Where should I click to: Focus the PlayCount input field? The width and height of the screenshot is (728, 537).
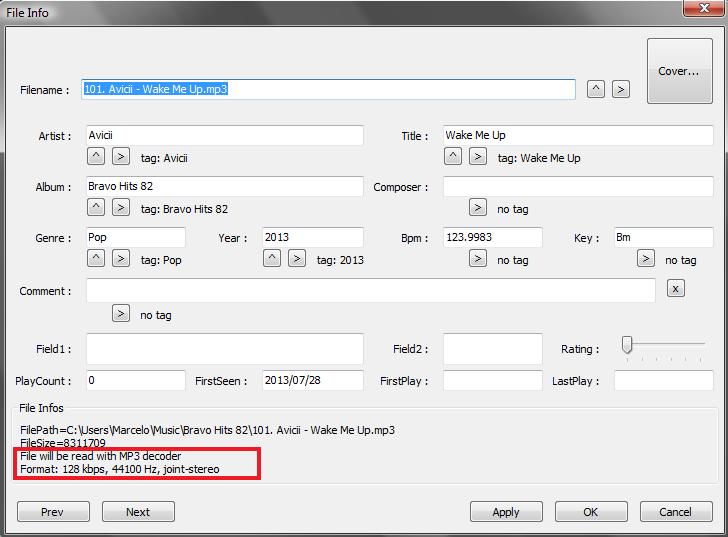point(136,381)
